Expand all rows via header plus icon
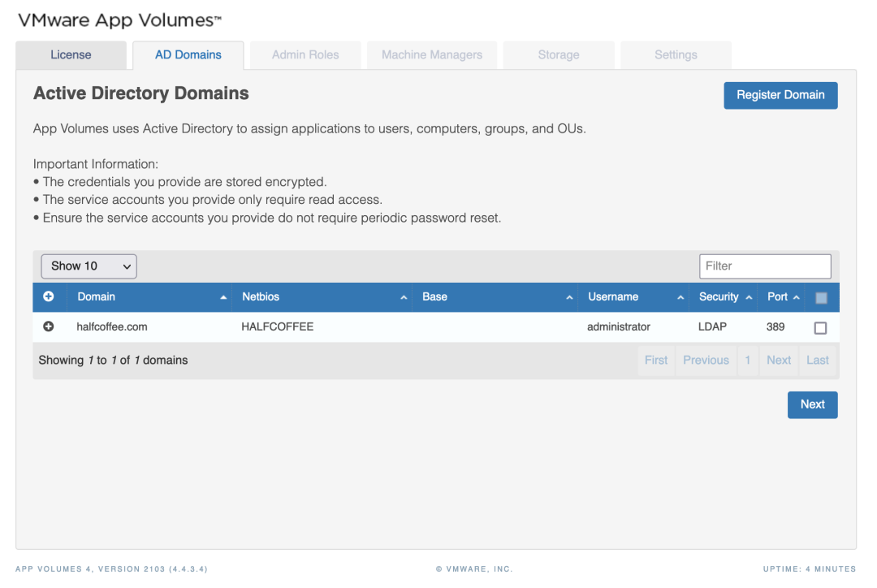877x588 pixels. (x=49, y=296)
